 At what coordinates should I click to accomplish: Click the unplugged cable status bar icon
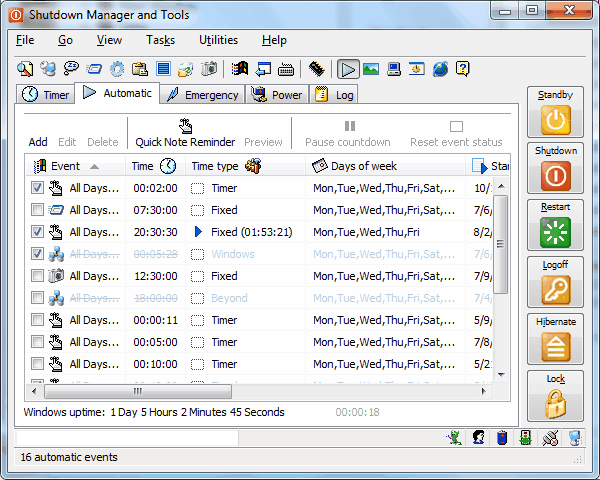point(551,438)
